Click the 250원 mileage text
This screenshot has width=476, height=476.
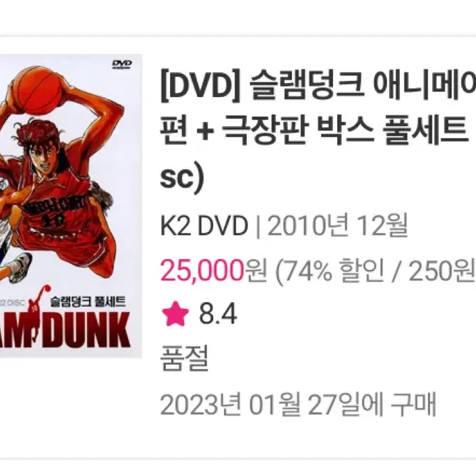442,271
